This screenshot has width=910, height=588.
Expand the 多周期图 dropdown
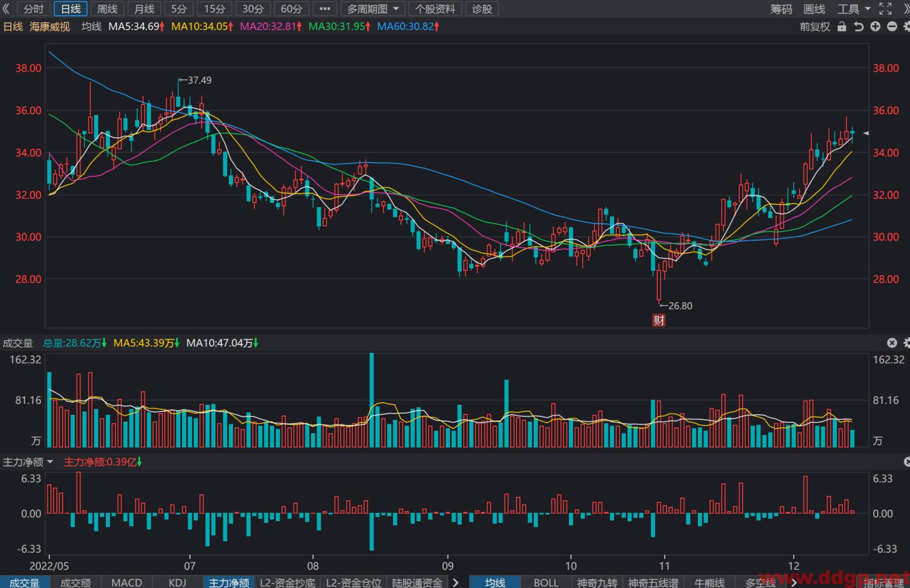pyautogui.click(x=372, y=9)
